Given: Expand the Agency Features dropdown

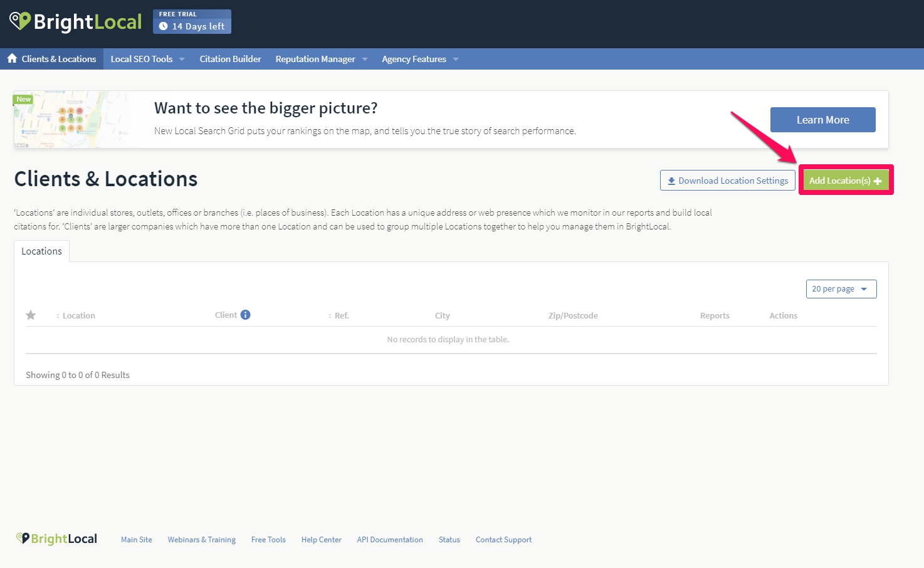Looking at the screenshot, I should click(420, 59).
